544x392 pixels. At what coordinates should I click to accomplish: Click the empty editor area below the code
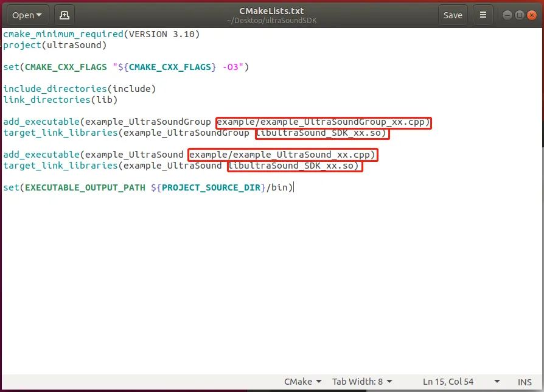[271, 284]
